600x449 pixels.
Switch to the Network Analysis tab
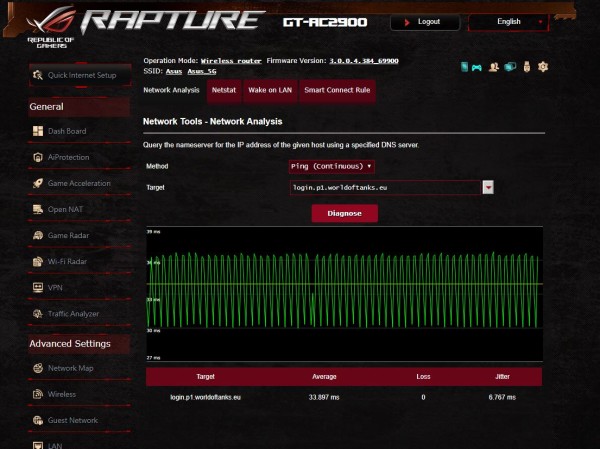click(x=171, y=90)
